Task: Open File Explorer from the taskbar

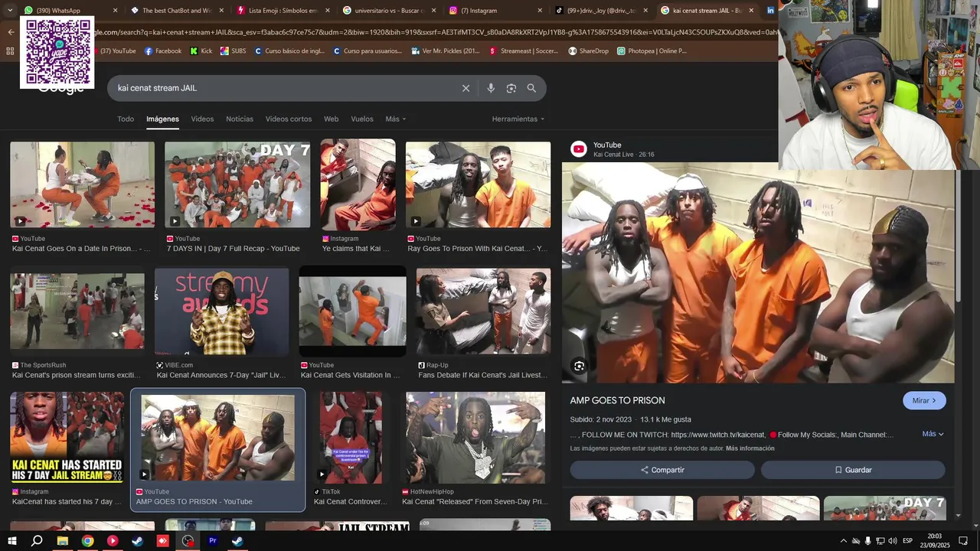Action: (x=63, y=541)
